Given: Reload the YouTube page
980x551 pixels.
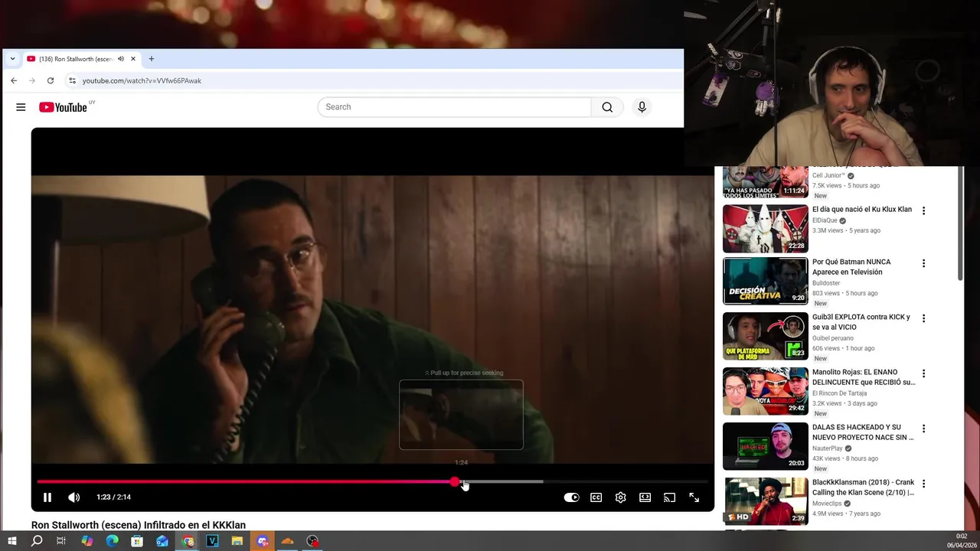Looking at the screenshot, I should point(51,80).
